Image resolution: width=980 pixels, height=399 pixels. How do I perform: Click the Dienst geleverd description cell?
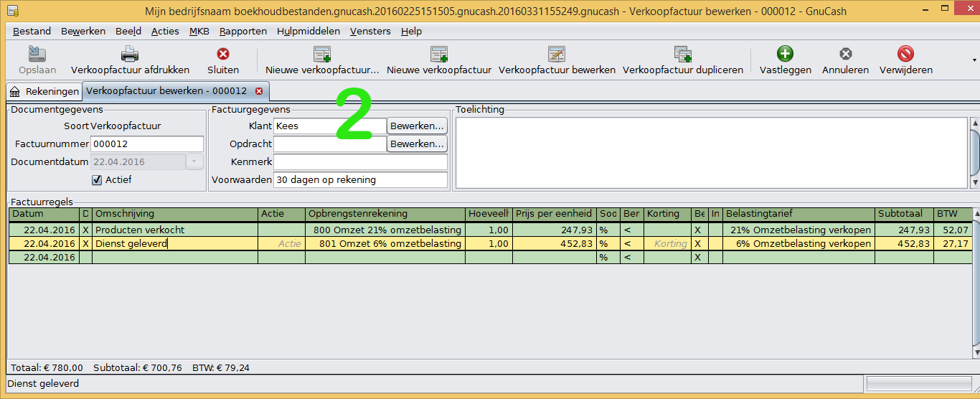click(175, 243)
